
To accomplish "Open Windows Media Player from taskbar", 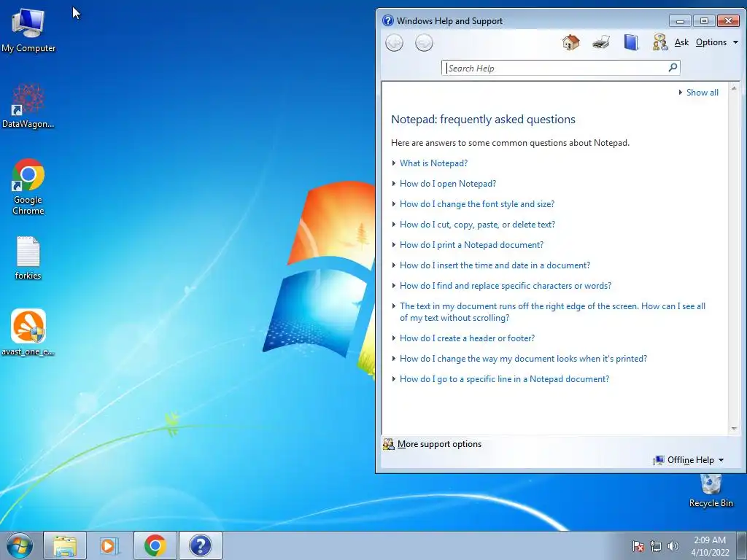I will [109, 545].
